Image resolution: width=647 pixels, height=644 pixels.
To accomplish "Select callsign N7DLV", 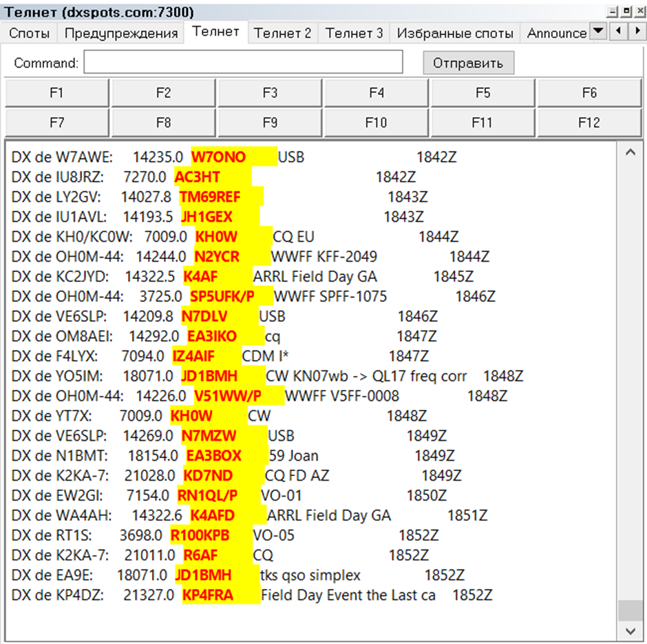I will click(x=204, y=316).
